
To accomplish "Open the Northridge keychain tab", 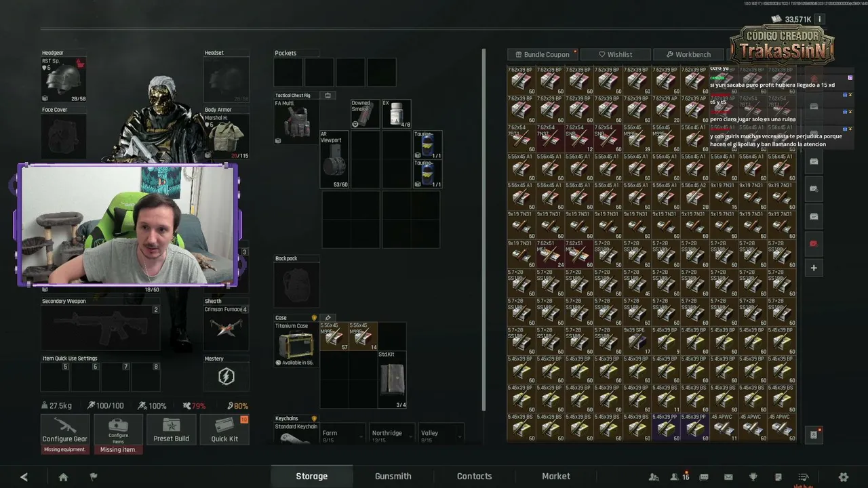I will pos(390,434).
